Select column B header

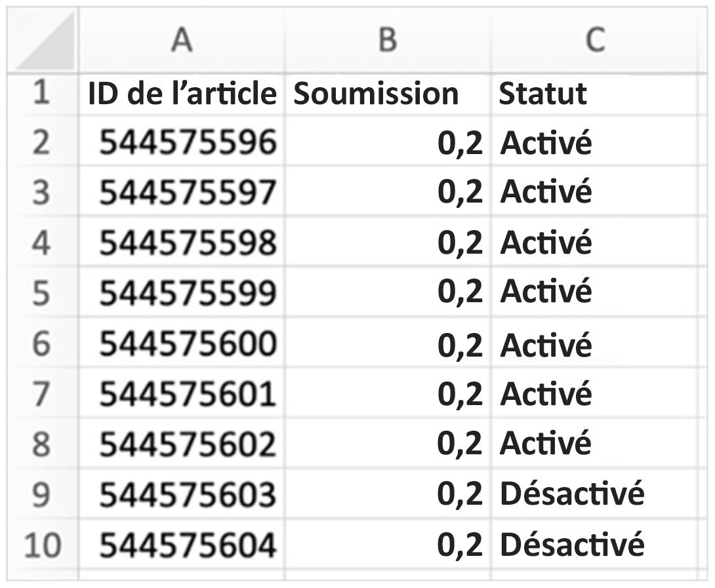coord(388,41)
